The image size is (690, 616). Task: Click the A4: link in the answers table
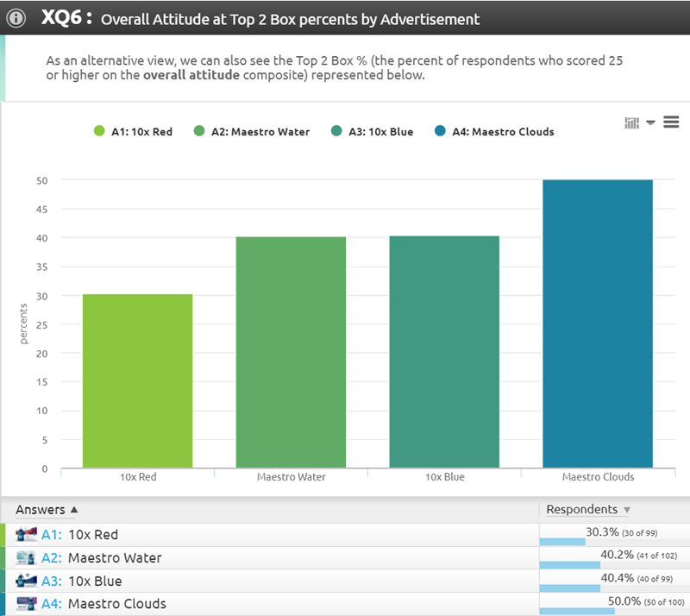[x=52, y=604]
